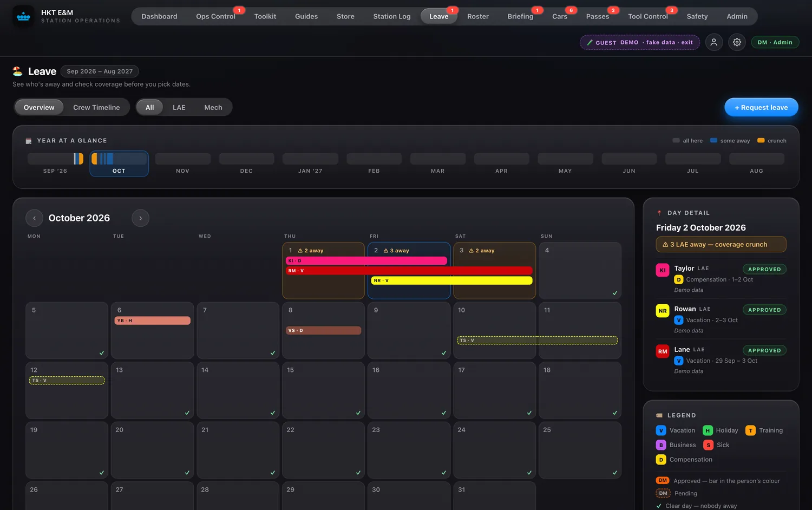
Task: Click the red RM V leave bar
Action: pos(409,271)
